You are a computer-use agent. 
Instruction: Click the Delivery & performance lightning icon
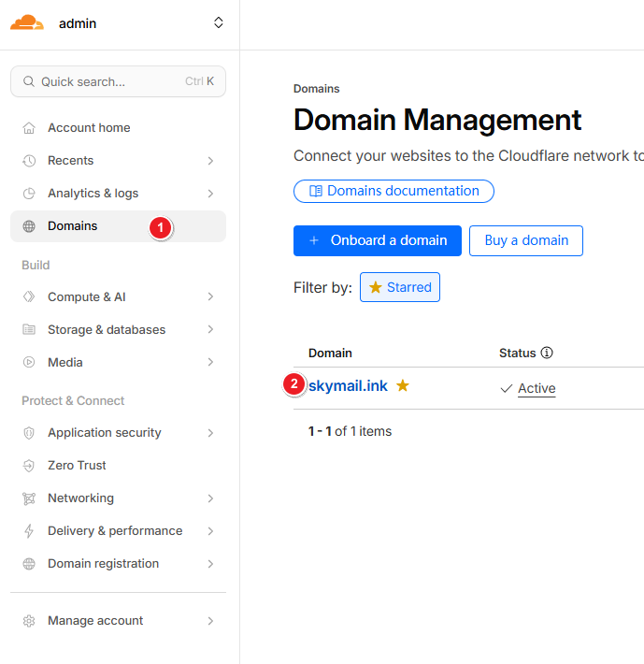tap(29, 531)
